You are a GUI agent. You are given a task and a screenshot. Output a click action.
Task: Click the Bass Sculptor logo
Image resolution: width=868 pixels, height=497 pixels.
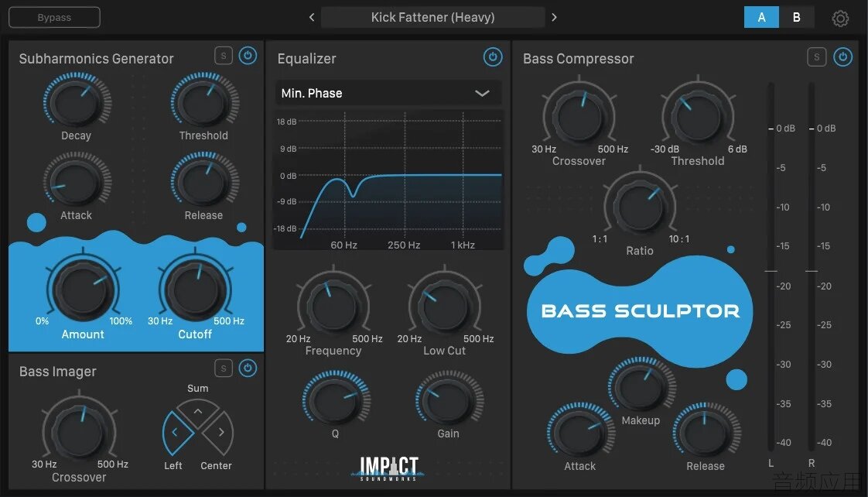(x=641, y=311)
